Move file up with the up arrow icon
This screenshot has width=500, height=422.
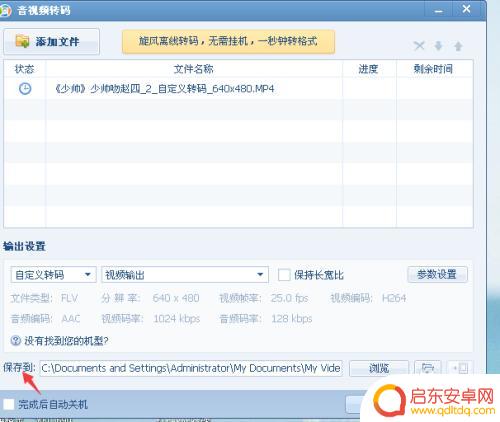[x=459, y=46]
